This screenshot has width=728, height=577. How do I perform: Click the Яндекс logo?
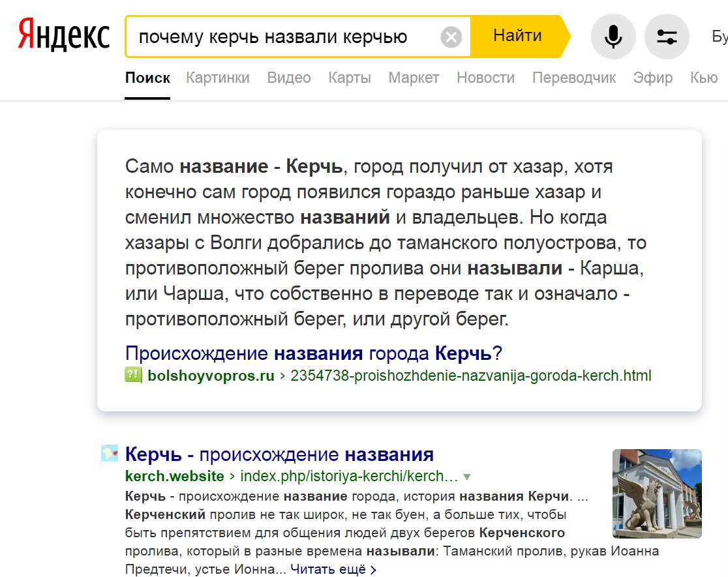point(64,35)
